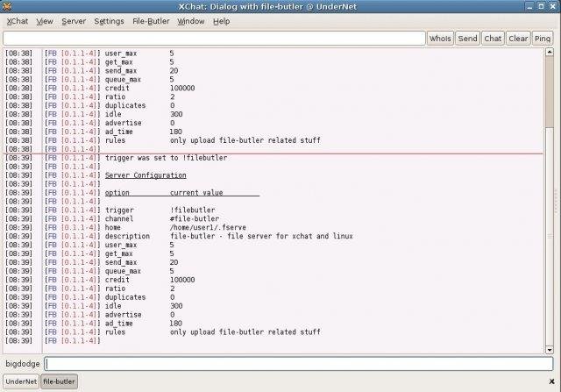Click the 'Server Configuration' heading

click(x=146, y=175)
